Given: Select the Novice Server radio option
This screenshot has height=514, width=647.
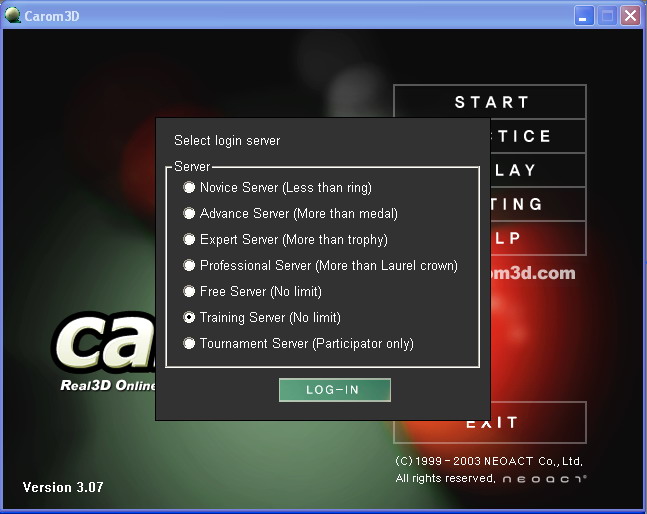Looking at the screenshot, I should [x=189, y=187].
